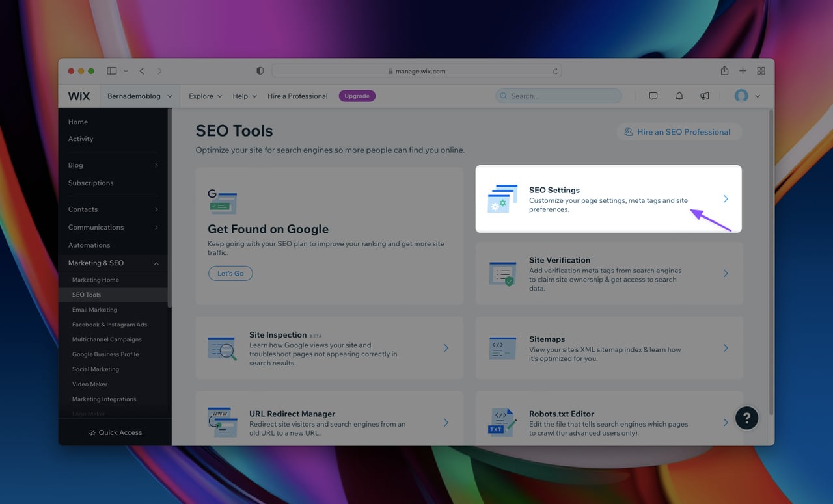Click the Quick Access star icon

(x=92, y=432)
